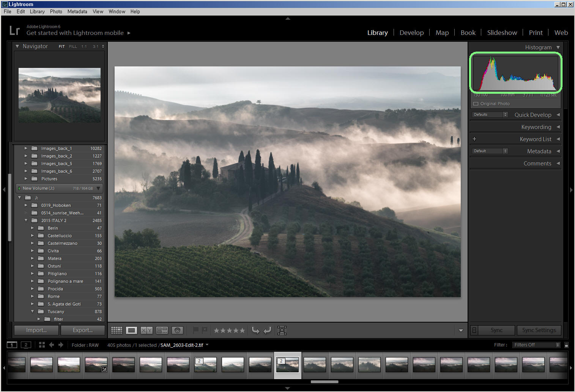The image size is (575, 392).
Task: Open the Metadata menu
Action: point(77,12)
